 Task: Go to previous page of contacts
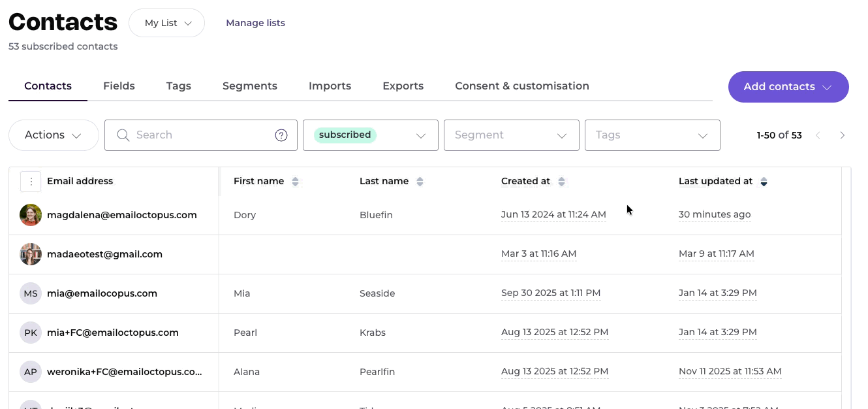[x=818, y=135]
